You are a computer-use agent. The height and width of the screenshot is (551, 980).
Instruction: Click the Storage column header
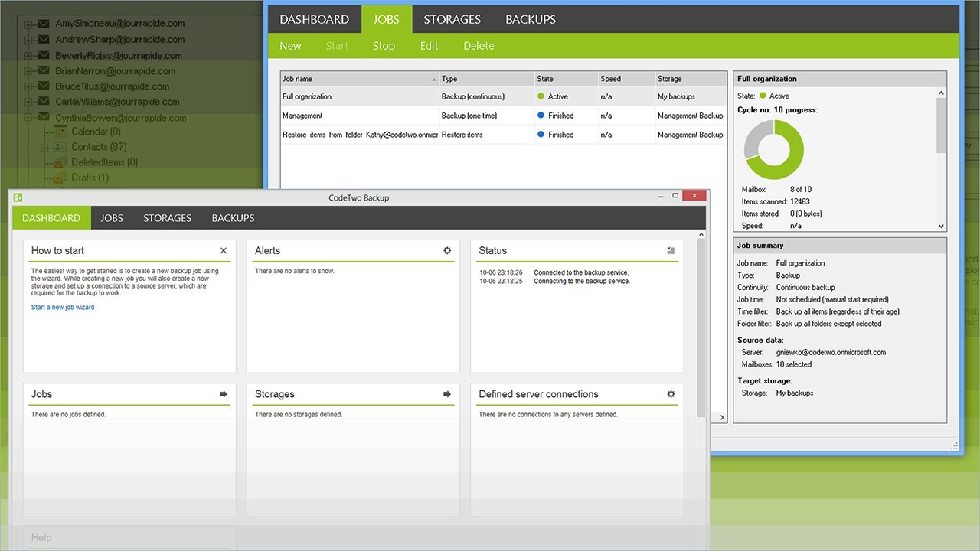click(691, 79)
